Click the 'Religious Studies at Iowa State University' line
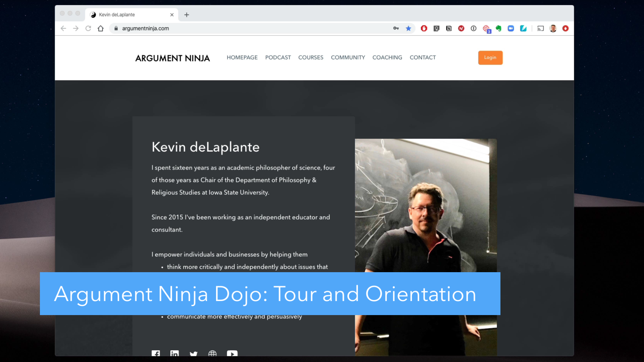This screenshot has width=644, height=362. point(210,192)
